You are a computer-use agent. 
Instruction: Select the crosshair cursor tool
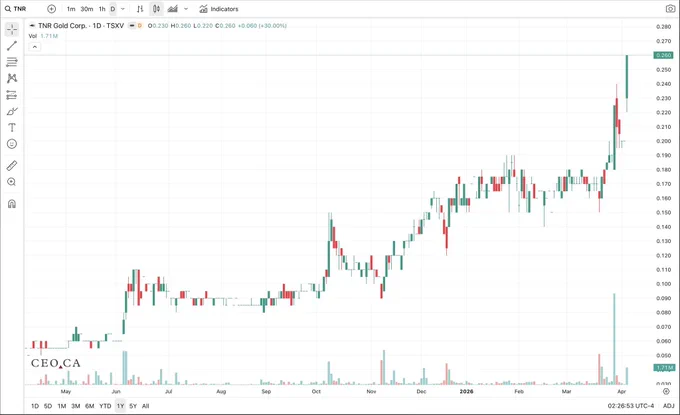pos(12,29)
